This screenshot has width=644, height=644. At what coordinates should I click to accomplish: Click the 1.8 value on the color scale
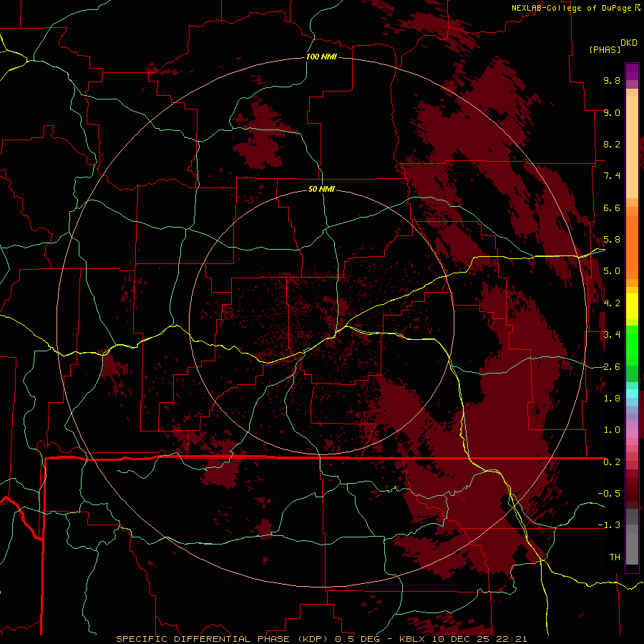[612, 399]
